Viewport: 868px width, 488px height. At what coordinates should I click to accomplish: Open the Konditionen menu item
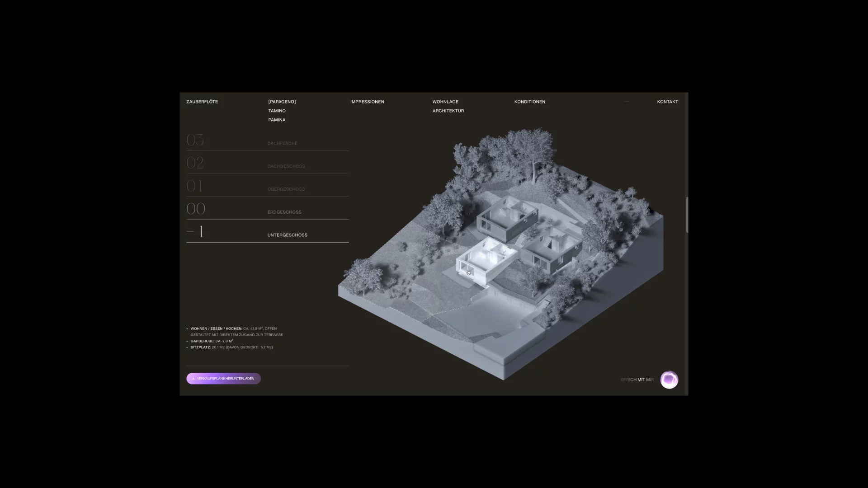pyautogui.click(x=529, y=102)
